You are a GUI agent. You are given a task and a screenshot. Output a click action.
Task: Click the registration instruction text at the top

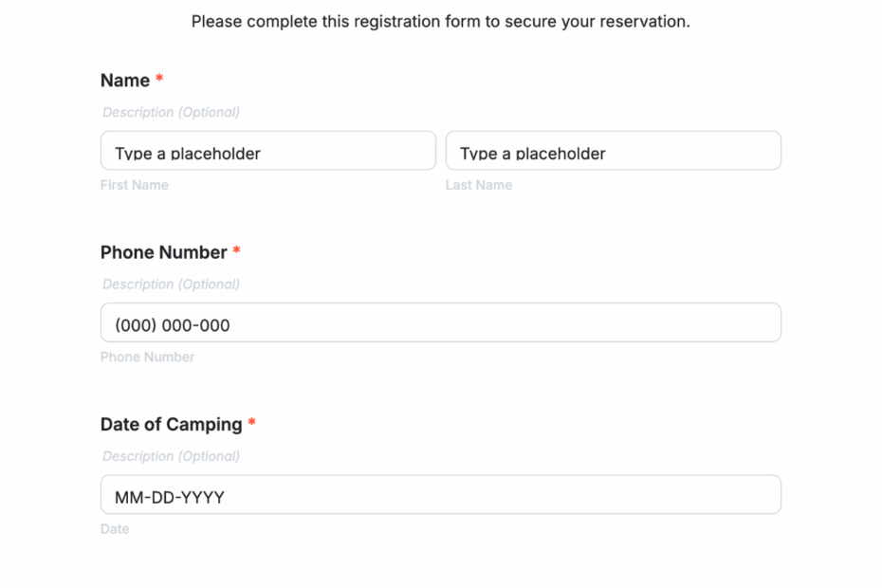pyautogui.click(x=441, y=21)
